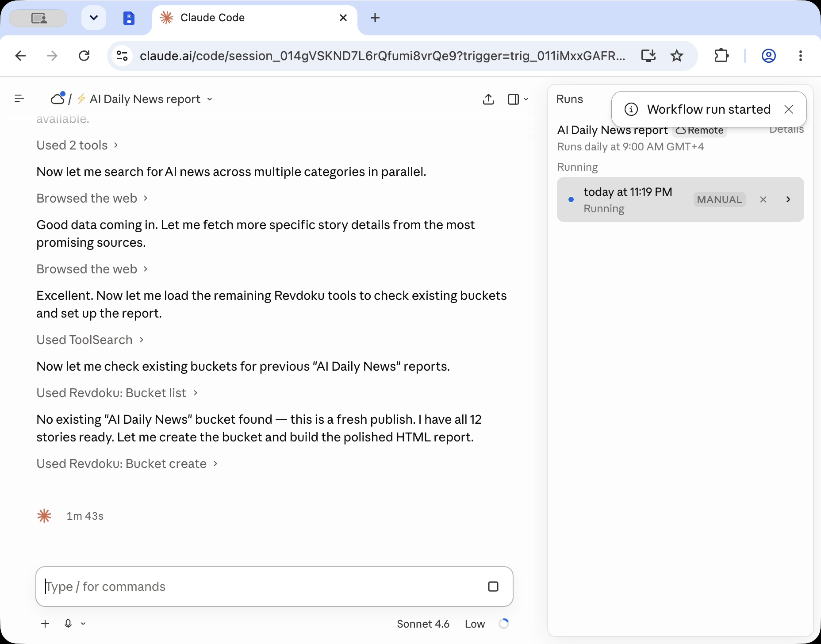Cancel the running workflow with the X
The height and width of the screenshot is (644, 821).
763,199
